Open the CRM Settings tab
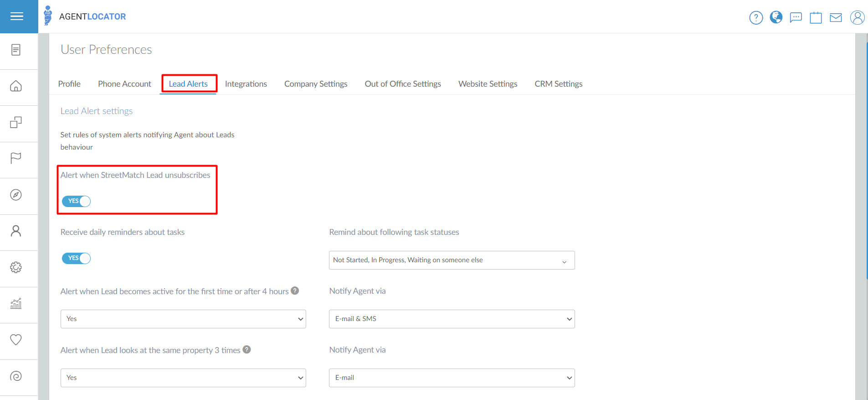The width and height of the screenshot is (868, 400). tap(559, 84)
